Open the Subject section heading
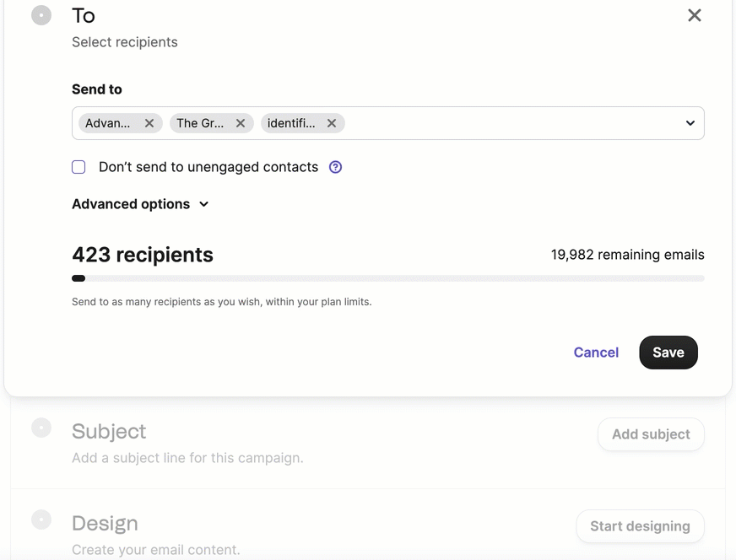Screen dimensions: 736x560 pyautogui.click(x=109, y=432)
